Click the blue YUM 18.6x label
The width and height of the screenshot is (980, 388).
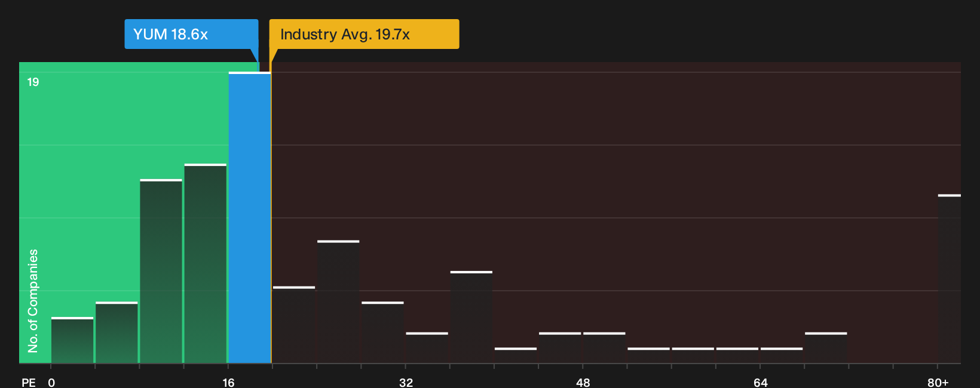pyautogui.click(x=191, y=34)
